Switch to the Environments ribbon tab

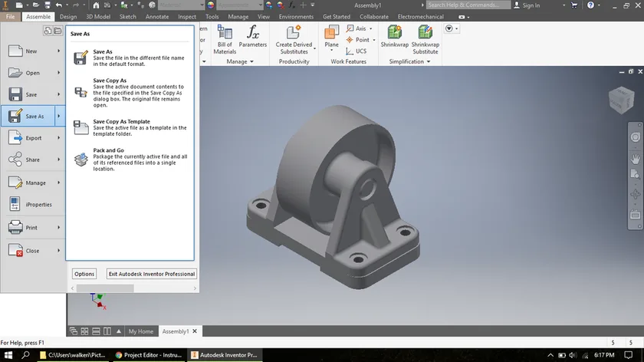point(296,17)
